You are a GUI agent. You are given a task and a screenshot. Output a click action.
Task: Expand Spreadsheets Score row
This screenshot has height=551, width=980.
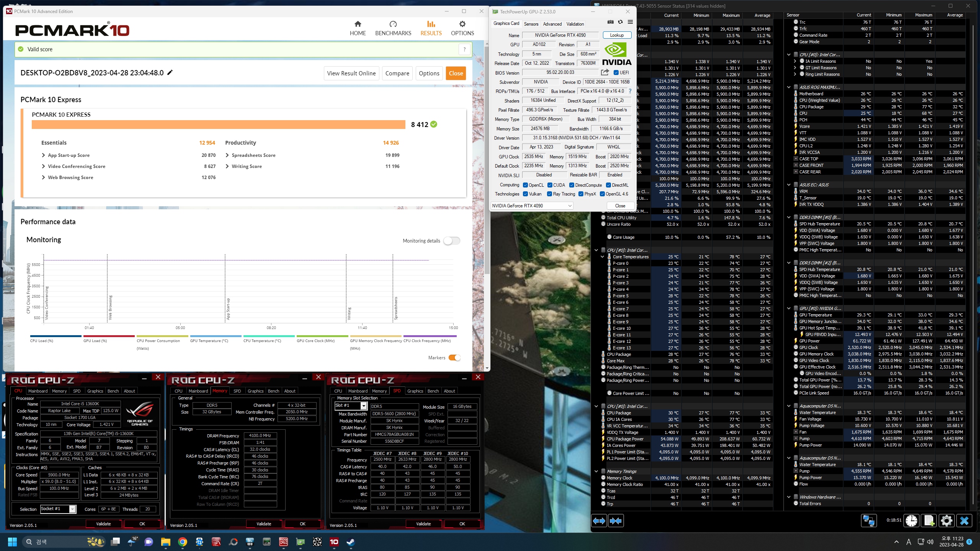click(227, 155)
